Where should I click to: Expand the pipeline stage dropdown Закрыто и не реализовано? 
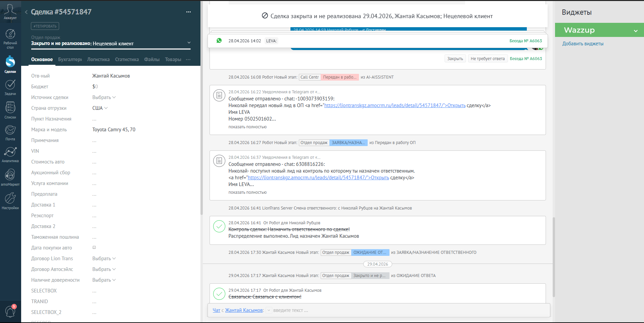[189, 43]
